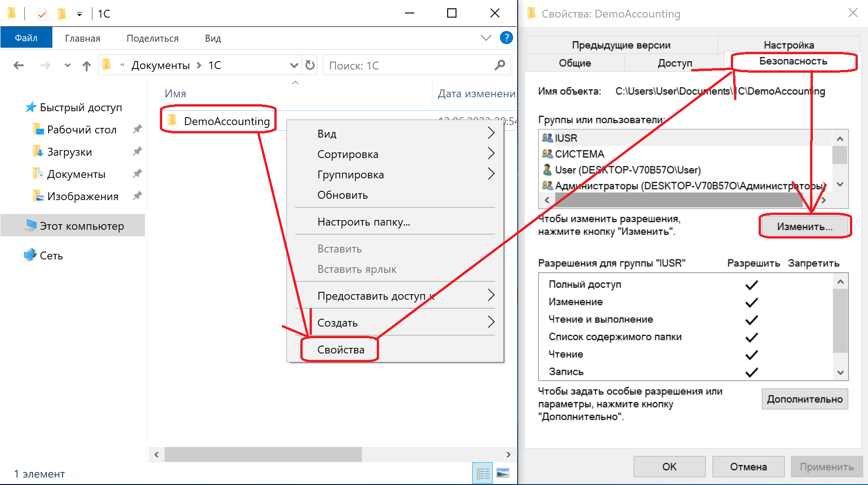Viewport: 868px width, 485px height.
Task: Click Quick Access new folder icon
Action: (x=62, y=14)
